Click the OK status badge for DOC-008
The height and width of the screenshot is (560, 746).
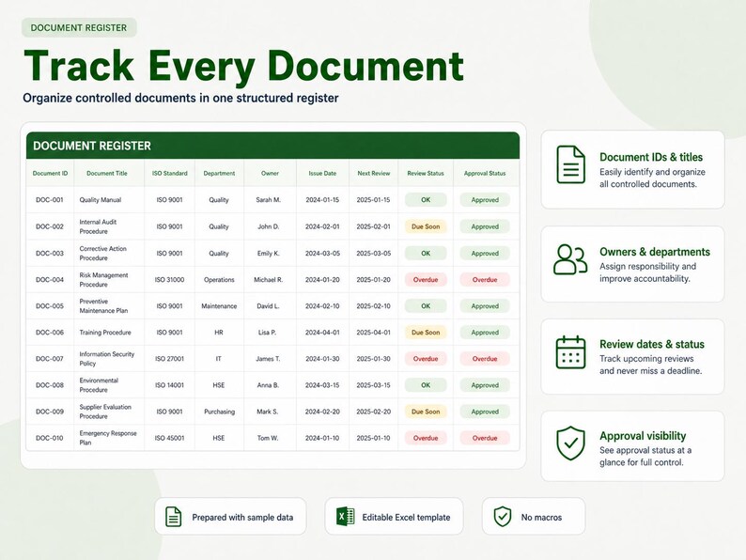coord(426,385)
